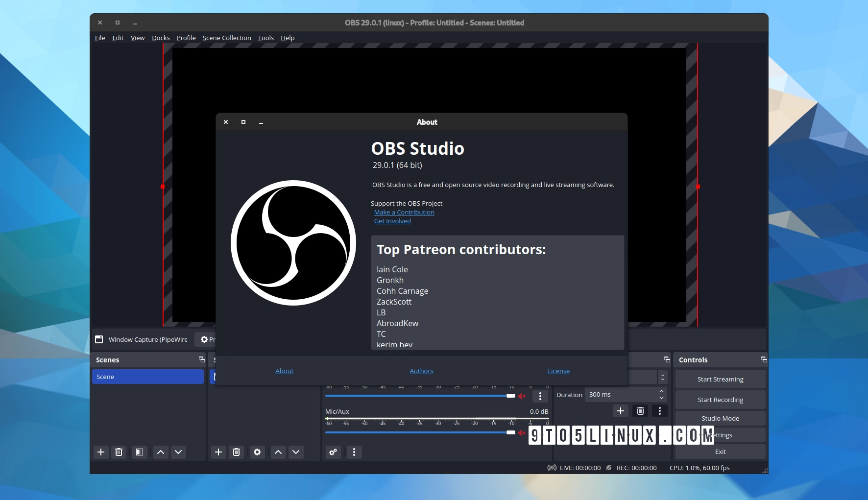Screen dimensions: 868x500
Task: Open source properties with the gear icon
Action: tap(257, 452)
